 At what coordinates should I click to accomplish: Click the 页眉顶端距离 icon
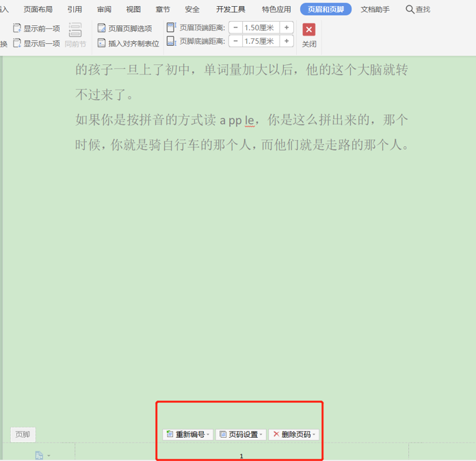point(171,27)
